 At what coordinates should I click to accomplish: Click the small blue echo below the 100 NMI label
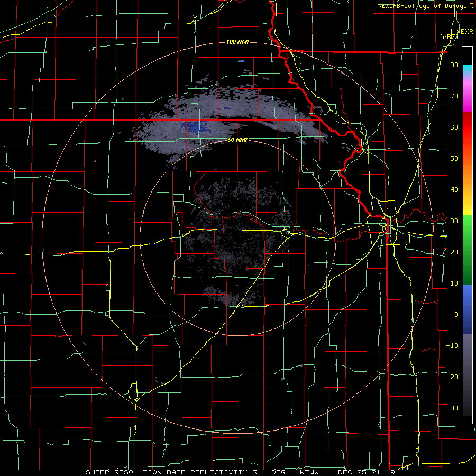tap(241, 61)
